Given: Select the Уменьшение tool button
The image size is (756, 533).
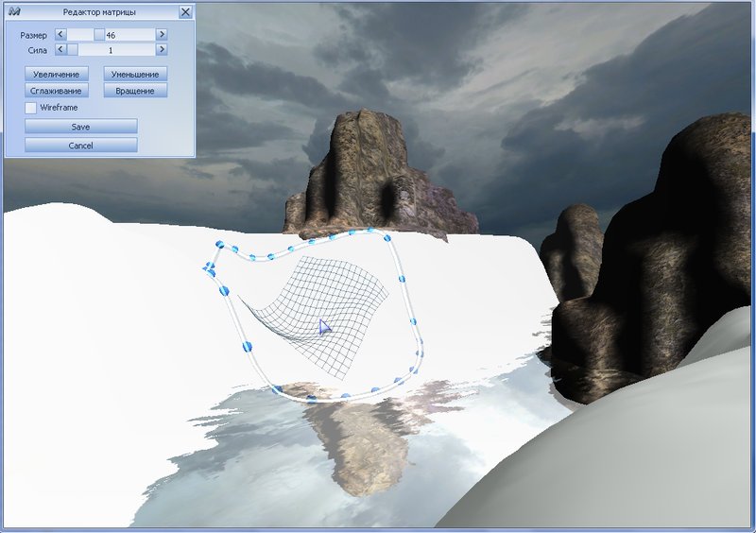Looking at the screenshot, I should coord(136,74).
